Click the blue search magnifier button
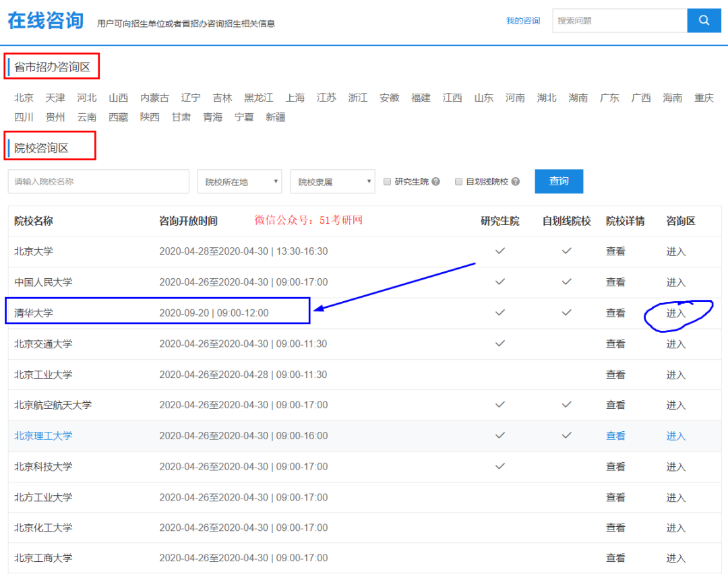Image resolution: width=728 pixels, height=574 pixels. click(x=704, y=20)
